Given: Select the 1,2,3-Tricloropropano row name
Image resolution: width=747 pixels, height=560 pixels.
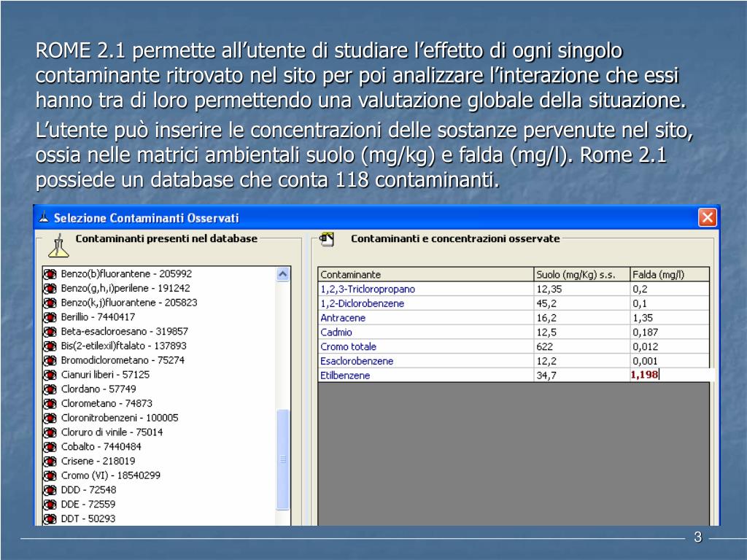Looking at the screenshot, I should [368, 289].
